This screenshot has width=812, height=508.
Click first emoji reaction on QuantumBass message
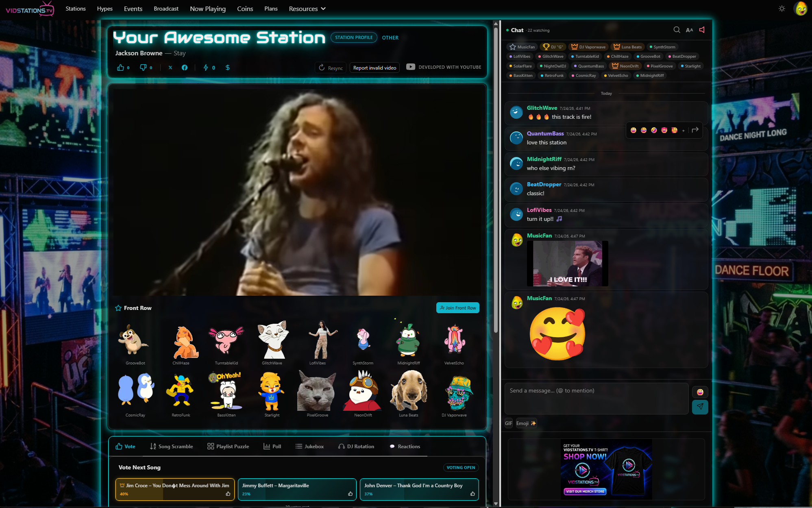click(633, 130)
